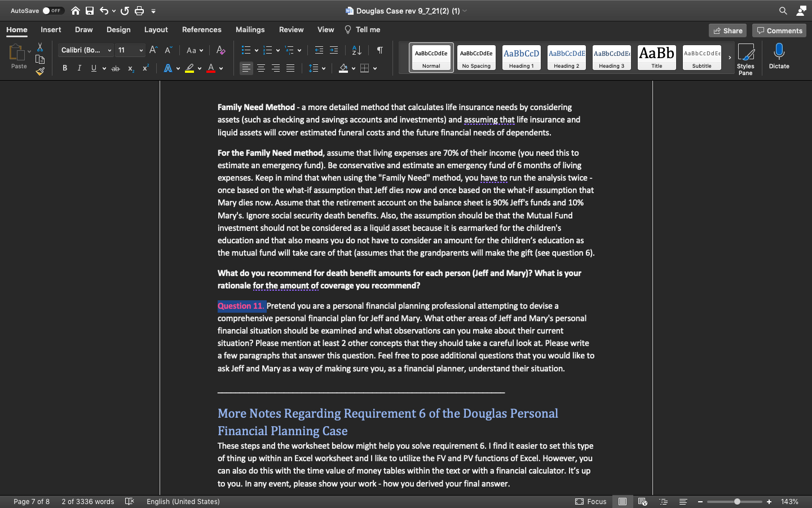
Task: Center align the paragraph
Action: pyautogui.click(x=261, y=68)
